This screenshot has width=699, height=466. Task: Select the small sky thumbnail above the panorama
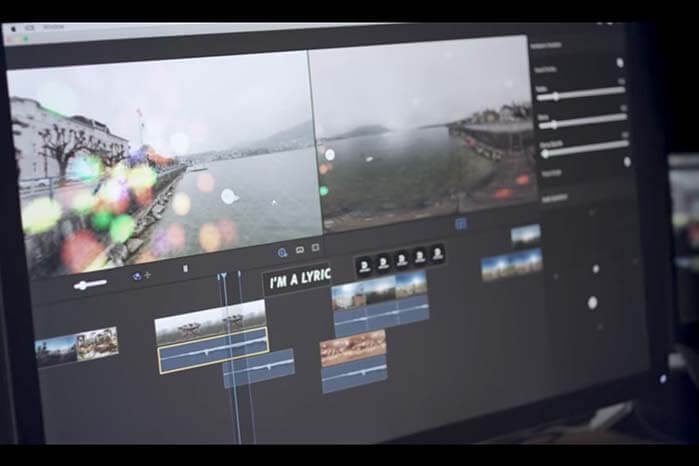click(526, 235)
